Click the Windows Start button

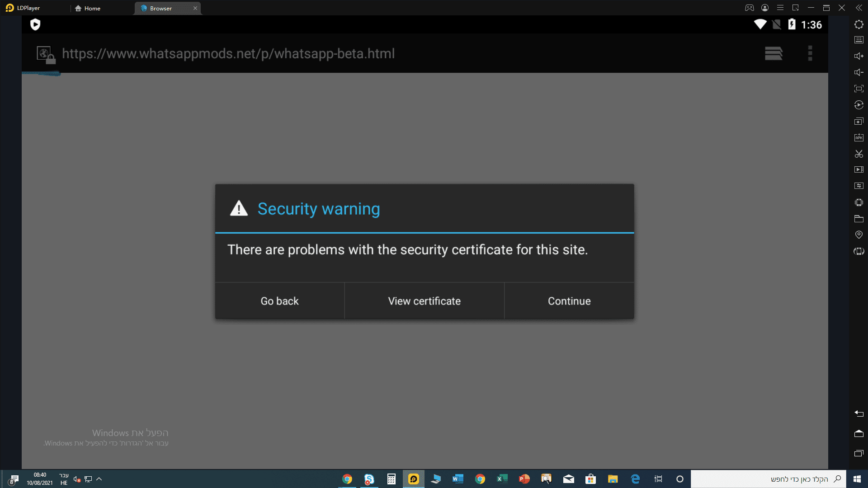pos(857,479)
